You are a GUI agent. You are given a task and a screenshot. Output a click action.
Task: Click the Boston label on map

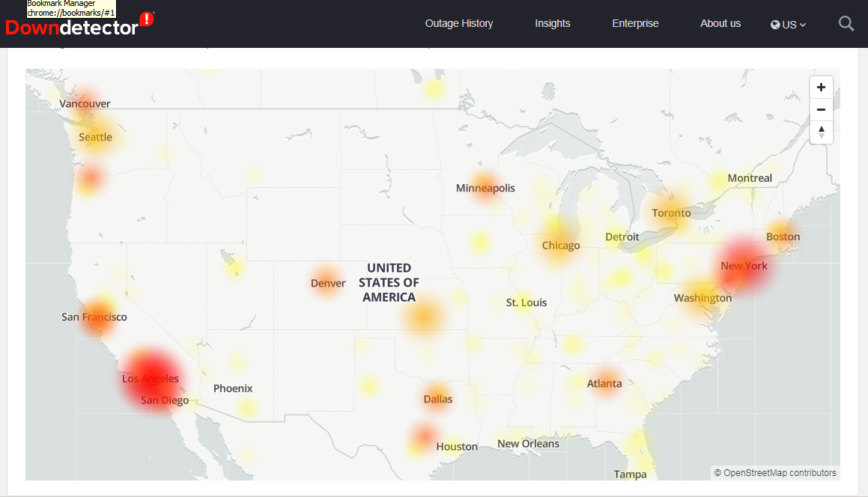(x=783, y=237)
